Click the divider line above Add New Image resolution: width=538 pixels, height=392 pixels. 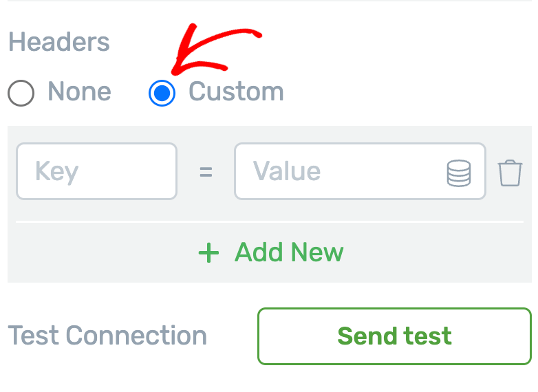[269, 222]
